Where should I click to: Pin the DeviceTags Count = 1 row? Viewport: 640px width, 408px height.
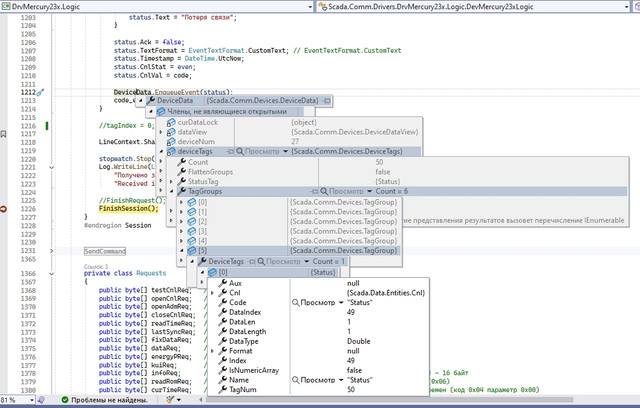252,262
